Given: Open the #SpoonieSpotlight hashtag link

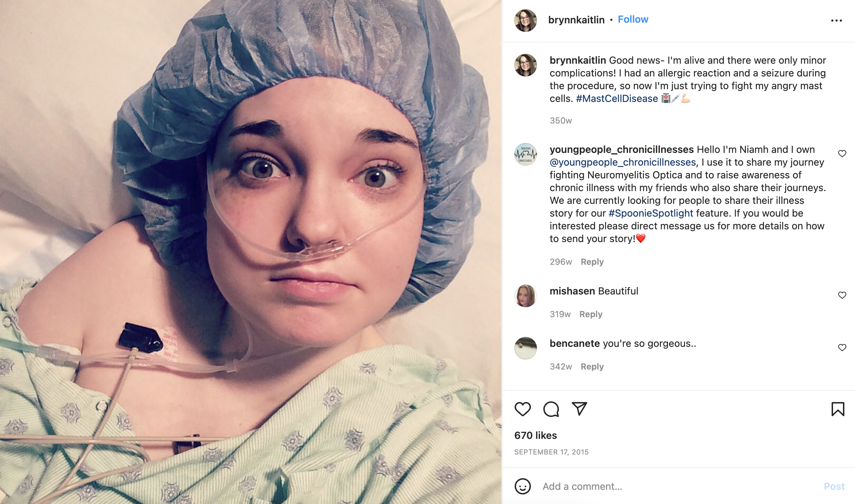Looking at the screenshot, I should [651, 213].
